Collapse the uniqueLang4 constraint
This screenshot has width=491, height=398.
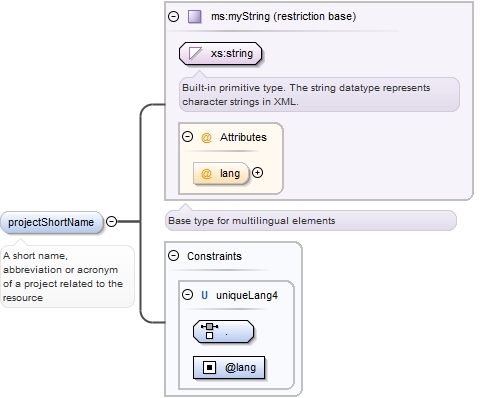click(187, 295)
